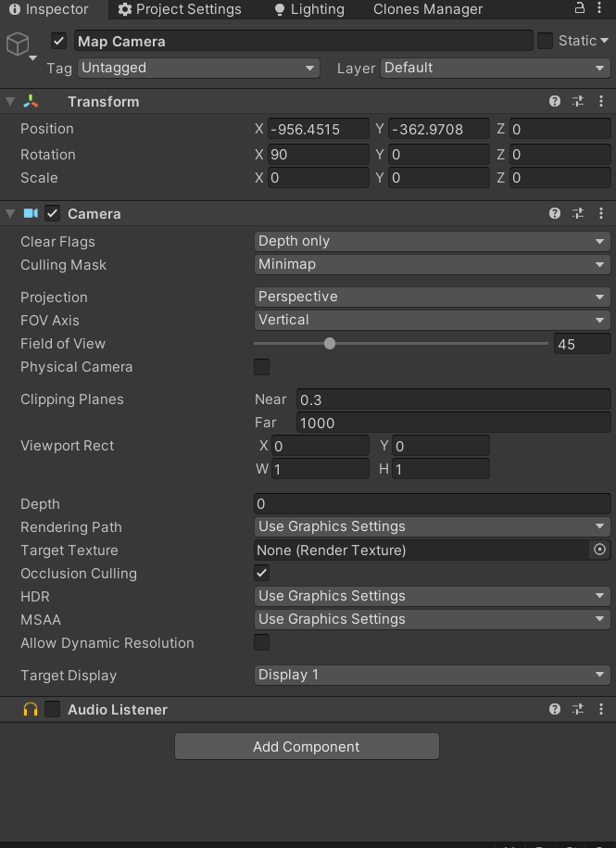The width and height of the screenshot is (616, 848).
Task: Open the Static dropdown arrow
Action: pyautogui.click(x=605, y=41)
